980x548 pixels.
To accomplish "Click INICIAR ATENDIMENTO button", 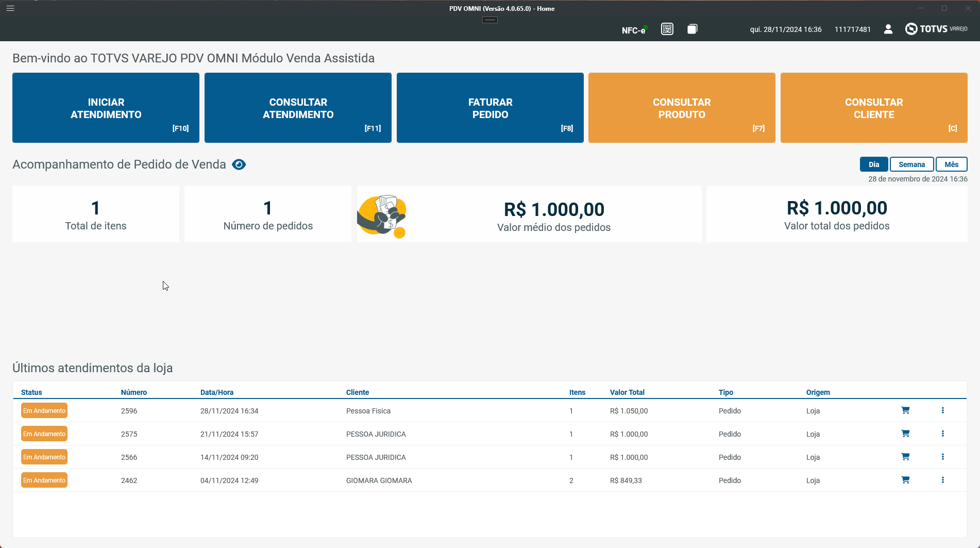I will click(x=106, y=108).
